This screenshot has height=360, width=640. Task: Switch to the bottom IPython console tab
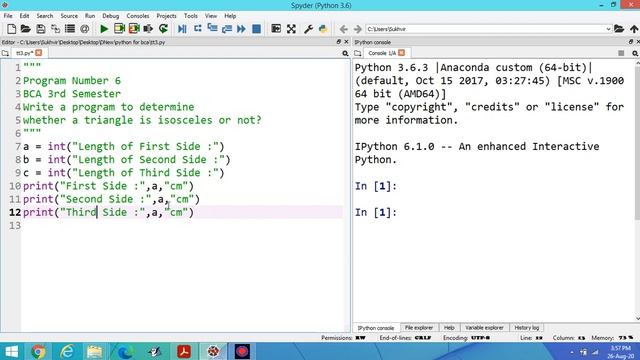tap(376, 328)
